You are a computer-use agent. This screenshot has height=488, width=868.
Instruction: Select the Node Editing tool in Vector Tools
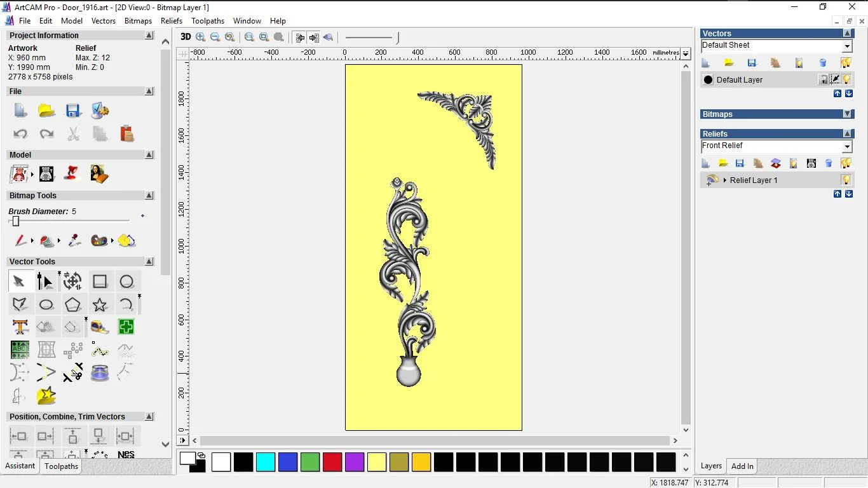(x=45, y=281)
